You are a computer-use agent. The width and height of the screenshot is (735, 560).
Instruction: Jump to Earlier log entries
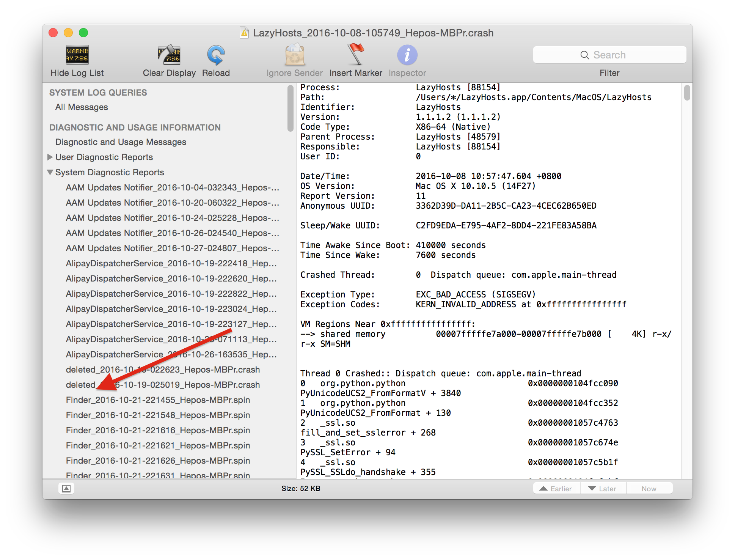(556, 489)
